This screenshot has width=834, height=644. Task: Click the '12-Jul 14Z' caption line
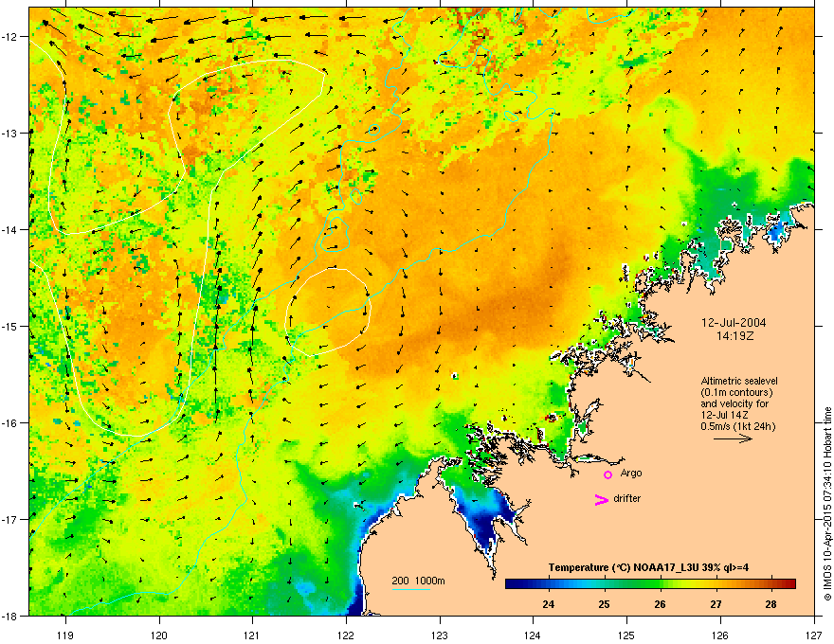click(723, 415)
